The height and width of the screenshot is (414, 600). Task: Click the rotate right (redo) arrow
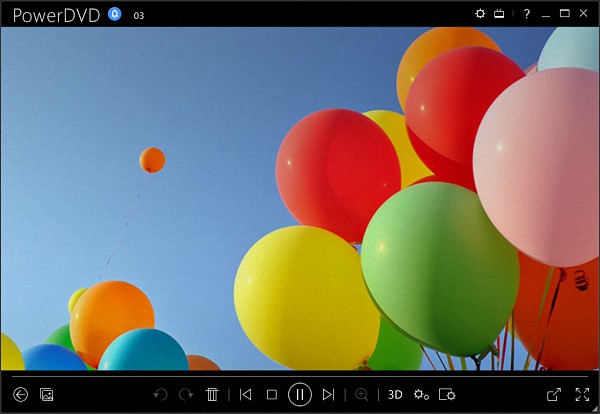click(186, 395)
